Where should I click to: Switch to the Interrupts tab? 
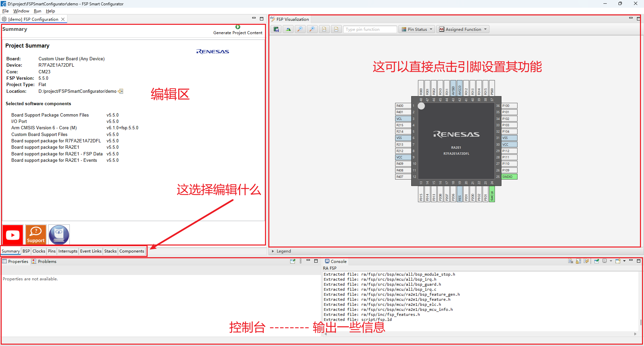68,251
